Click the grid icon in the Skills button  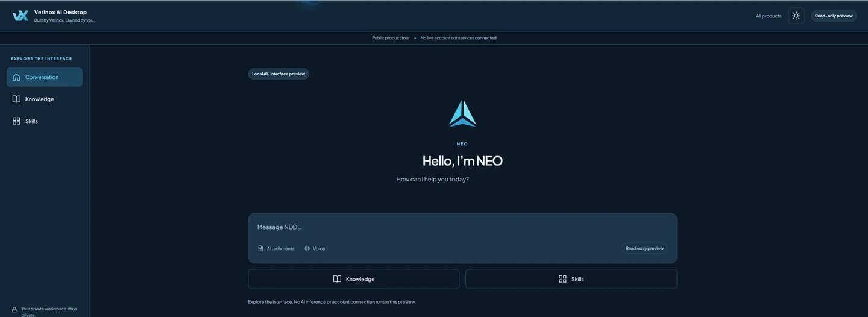[562, 279]
